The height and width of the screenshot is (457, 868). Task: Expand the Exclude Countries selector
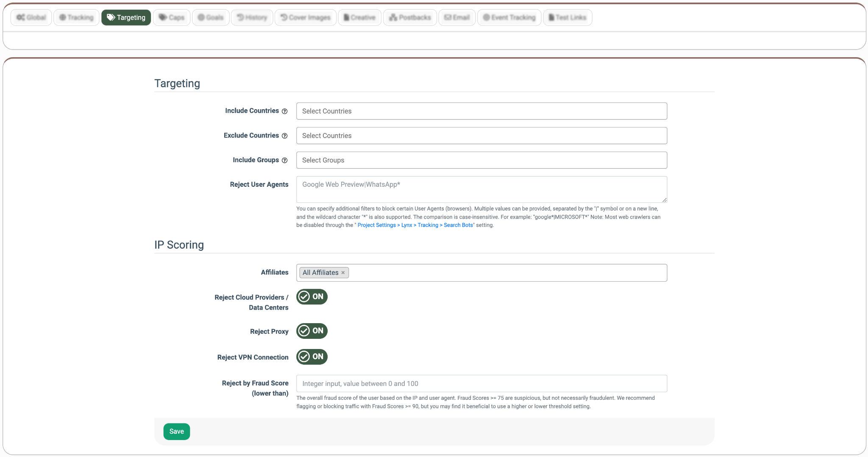click(481, 136)
